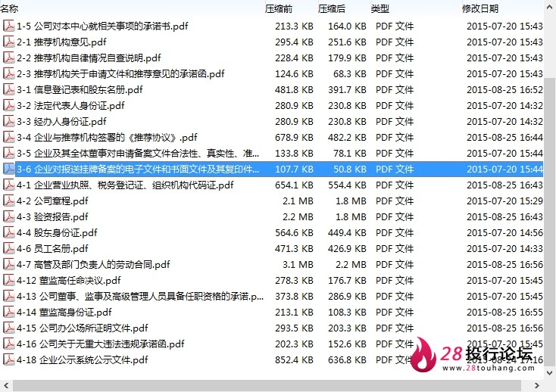556x392 pixels.
Task: Click the vertical scrollbar down arrow
Action: coord(550,372)
